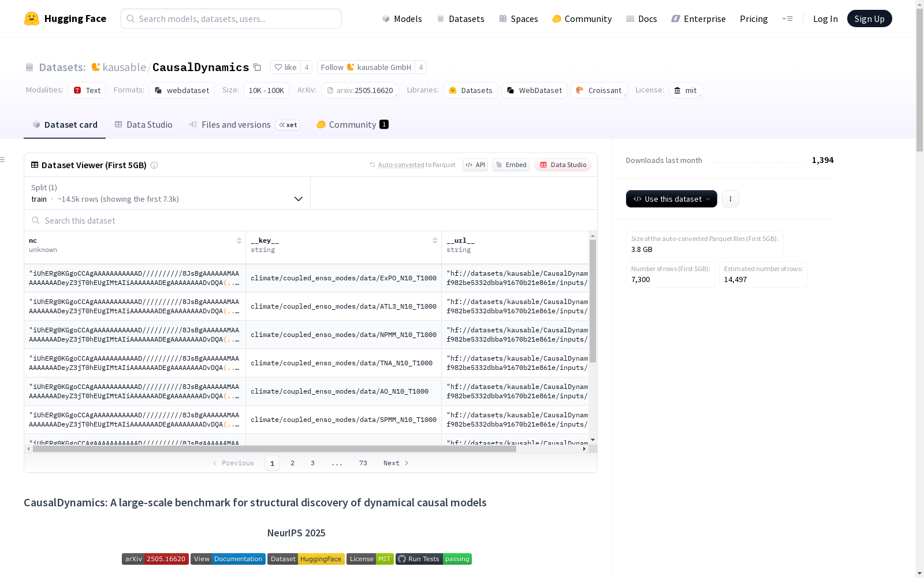The height and width of the screenshot is (578, 924).
Task: Open the more options kebab menu
Action: (x=731, y=199)
